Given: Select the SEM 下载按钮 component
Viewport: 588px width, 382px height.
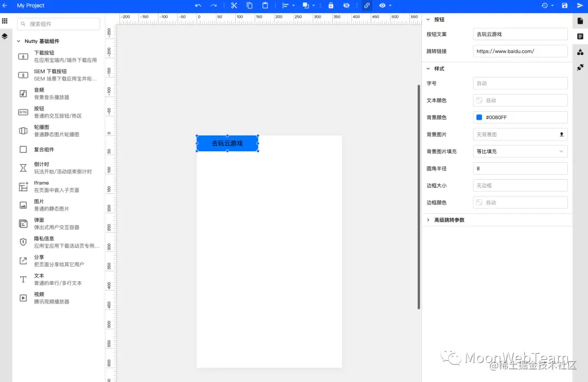Looking at the screenshot, I should [58, 75].
